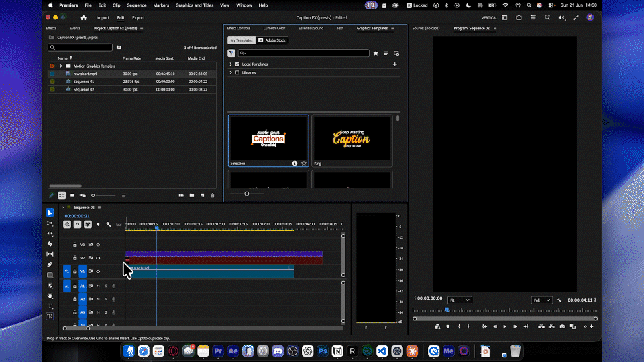Toggle the V3 track lock
This screenshot has height=362, width=644.
click(x=74, y=245)
